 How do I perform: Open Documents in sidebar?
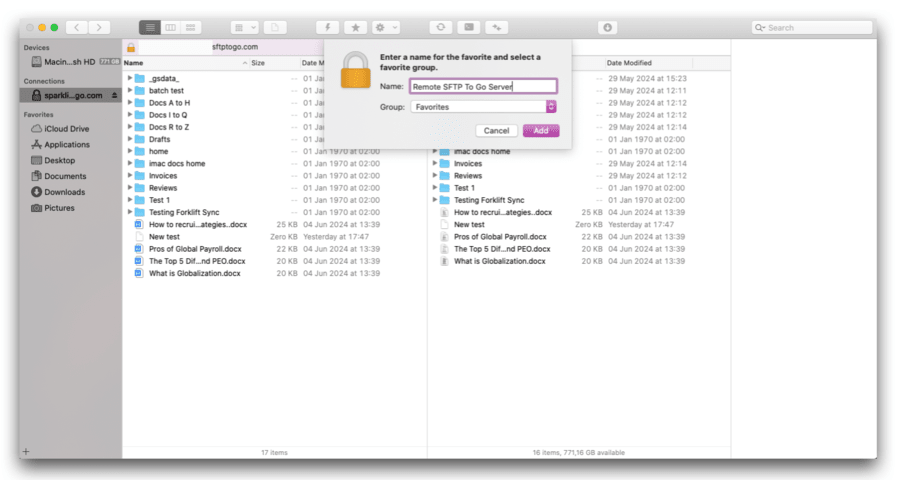click(65, 176)
